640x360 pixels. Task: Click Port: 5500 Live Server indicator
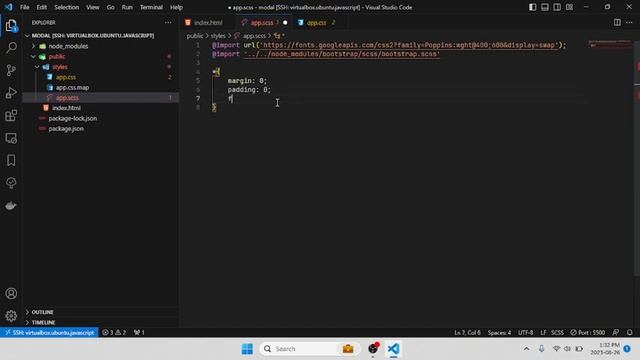[x=588, y=333]
